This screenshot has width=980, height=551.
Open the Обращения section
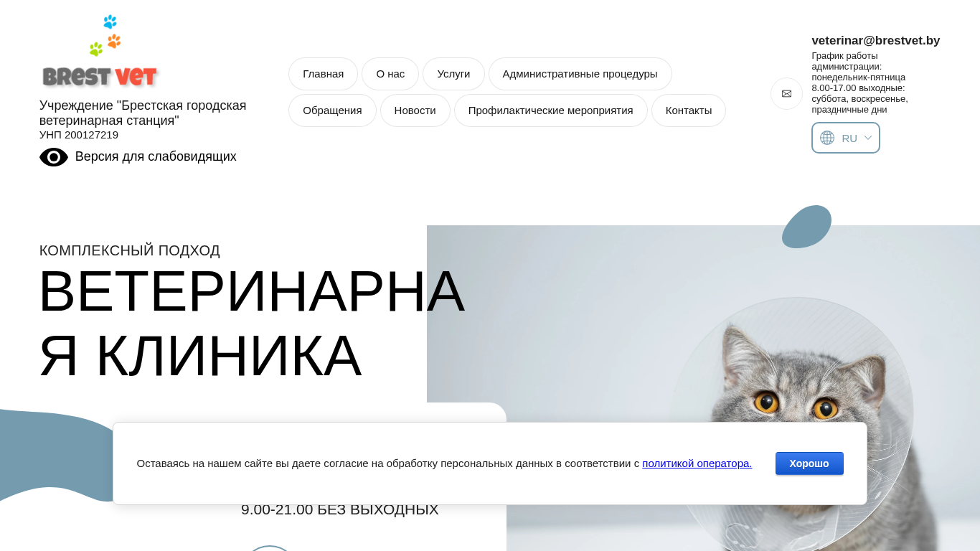pos(332,110)
